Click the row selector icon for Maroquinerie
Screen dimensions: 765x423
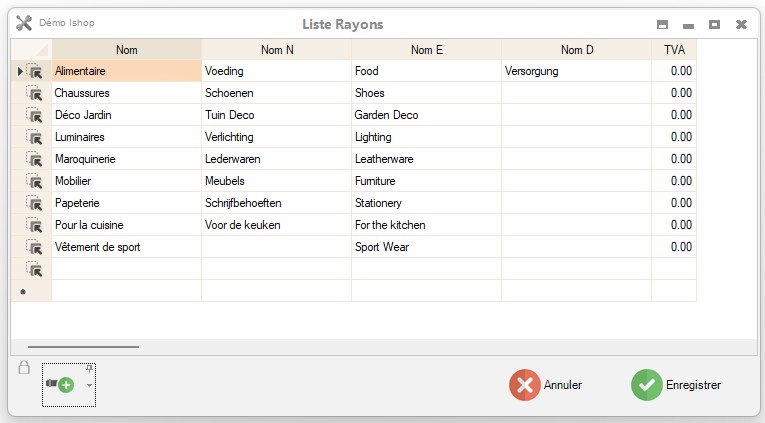34,159
